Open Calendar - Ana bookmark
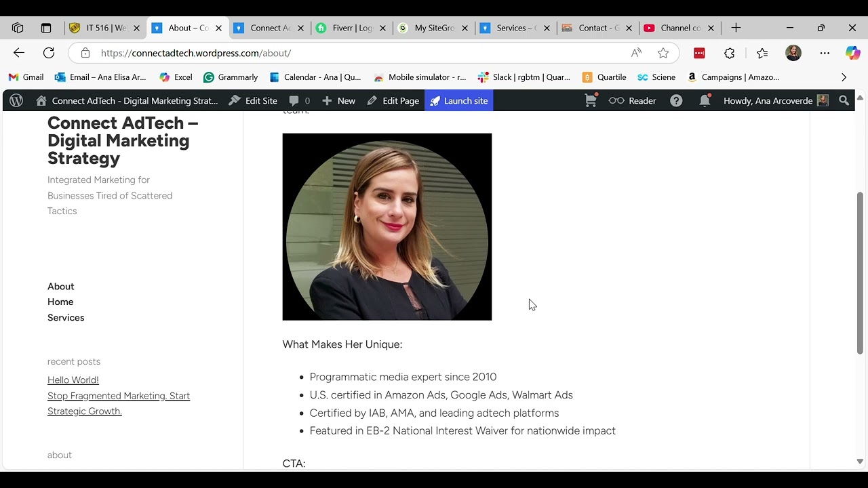 click(x=315, y=77)
